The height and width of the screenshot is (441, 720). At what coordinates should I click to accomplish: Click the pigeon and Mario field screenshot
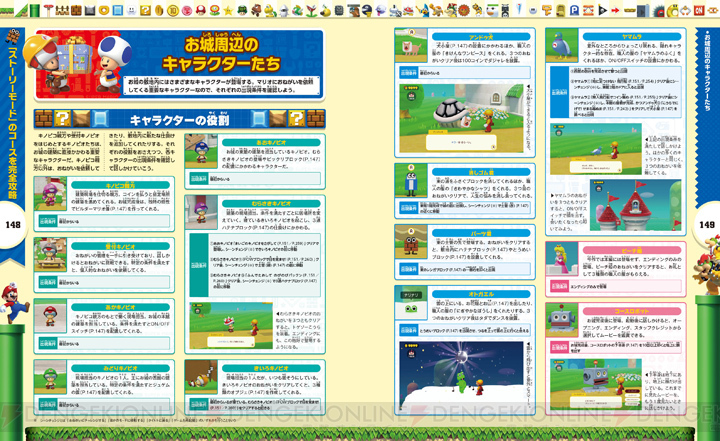click(596, 149)
